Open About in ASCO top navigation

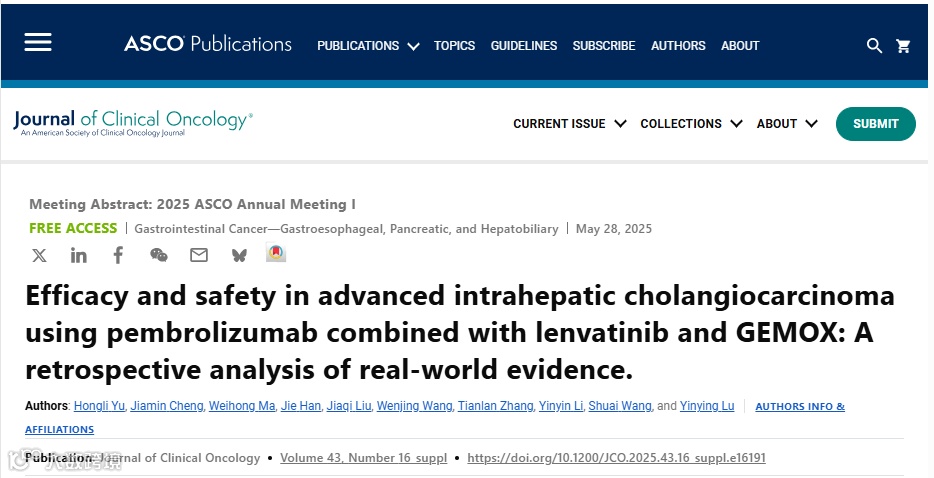point(740,46)
